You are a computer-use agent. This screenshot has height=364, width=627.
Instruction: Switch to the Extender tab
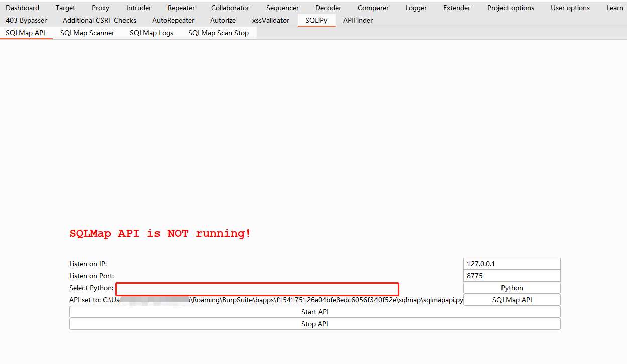click(x=457, y=8)
